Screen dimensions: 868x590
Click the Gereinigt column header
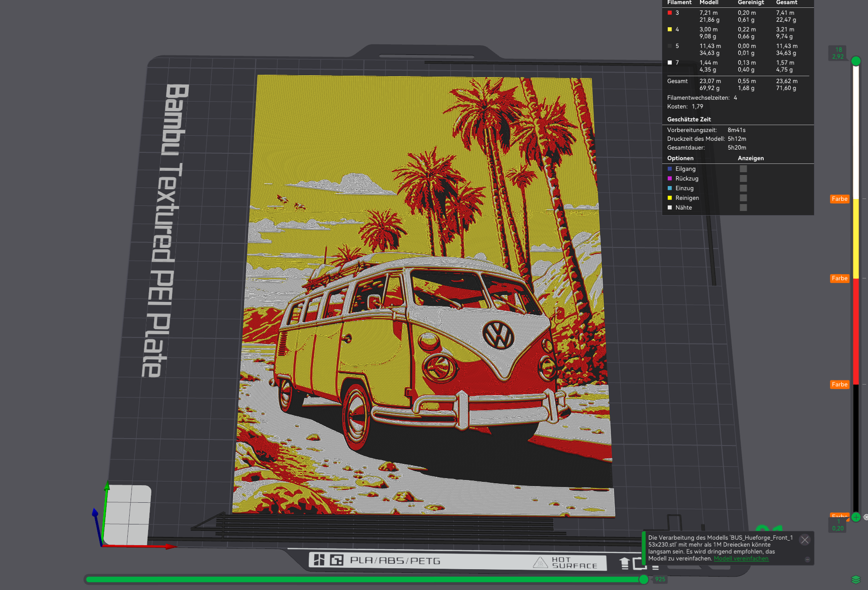pos(751,3)
